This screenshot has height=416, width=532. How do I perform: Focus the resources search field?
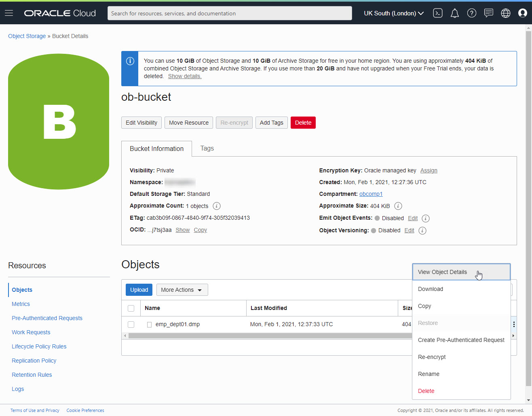[230, 13]
